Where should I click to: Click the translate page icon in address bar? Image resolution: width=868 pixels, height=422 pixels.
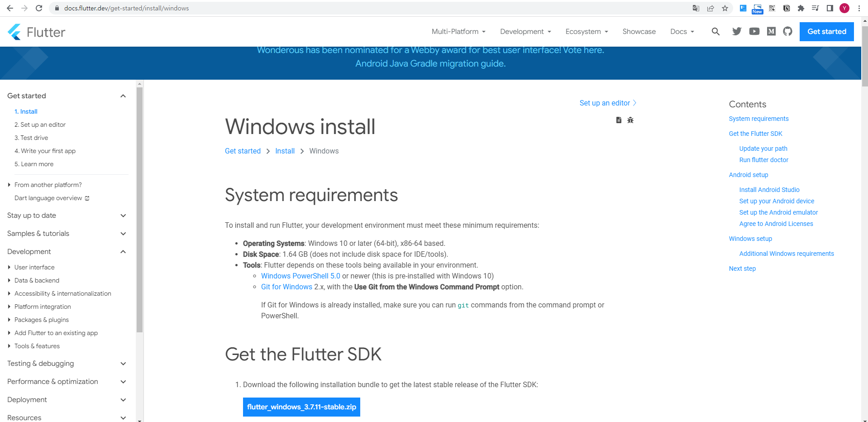click(x=696, y=8)
